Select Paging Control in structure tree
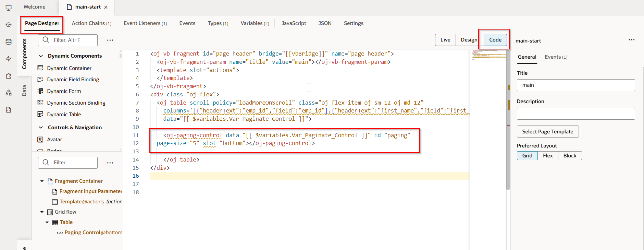 coord(82,233)
